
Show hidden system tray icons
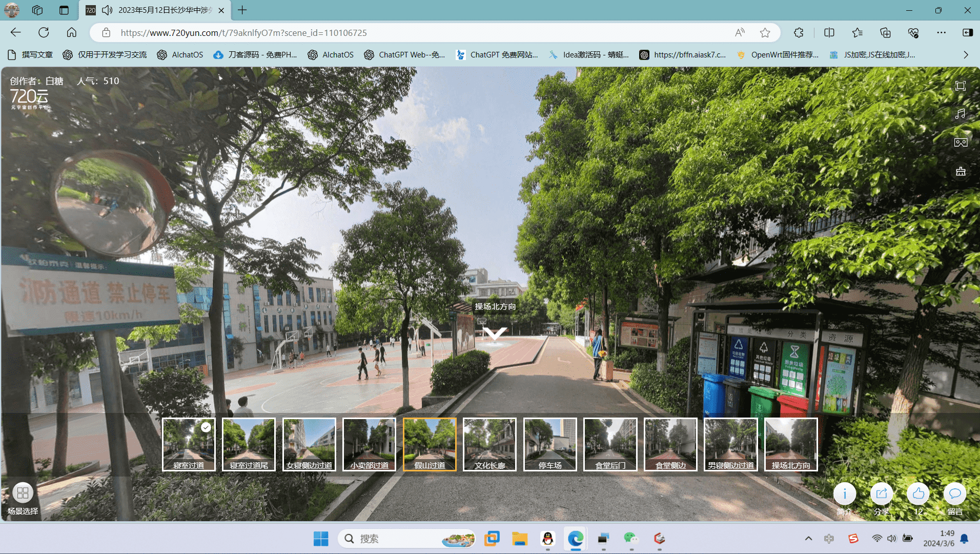808,539
